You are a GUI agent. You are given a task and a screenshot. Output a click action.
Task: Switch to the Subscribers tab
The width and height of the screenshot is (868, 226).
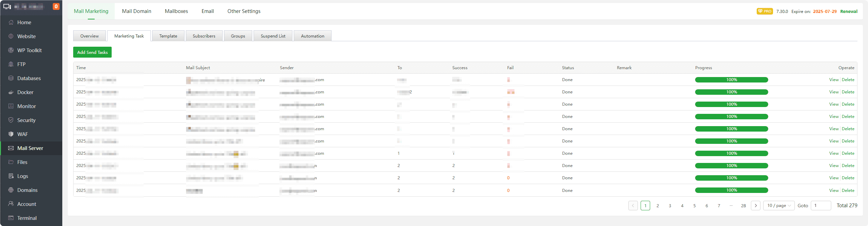point(204,36)
